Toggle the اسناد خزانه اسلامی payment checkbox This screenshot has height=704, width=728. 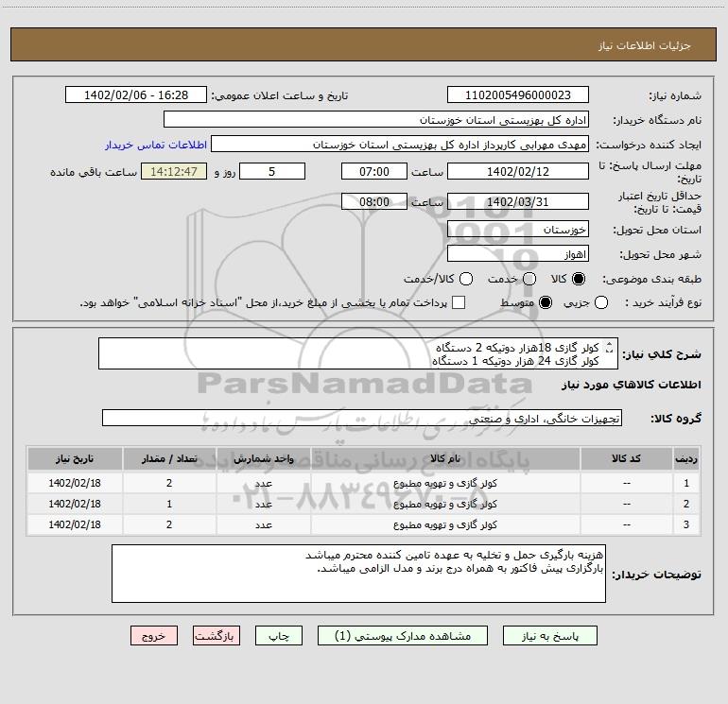459,302
